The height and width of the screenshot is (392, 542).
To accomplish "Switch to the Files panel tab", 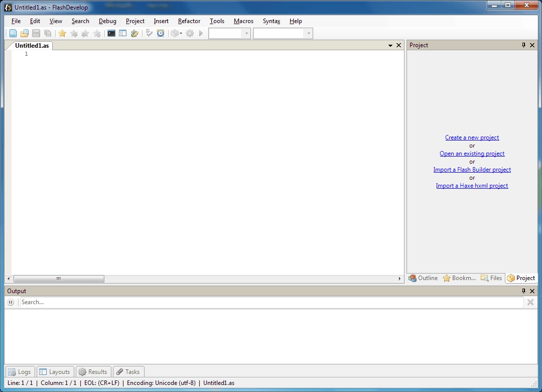I will coord(491,278).
